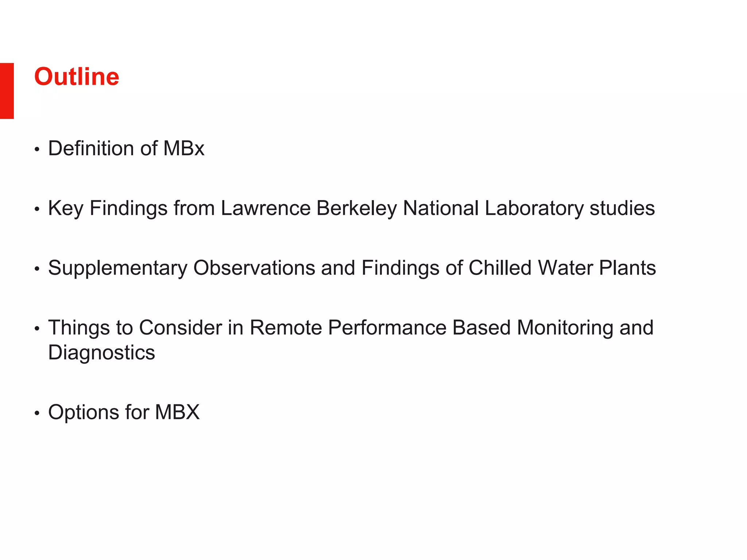Select the phrase Chilled Water Plants
The image size is (747, 560).
click(562, 268)
